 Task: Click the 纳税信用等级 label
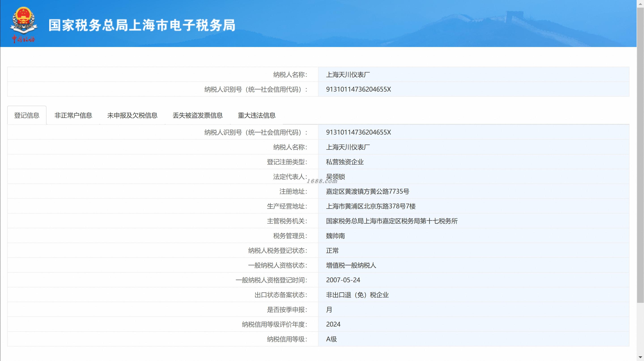(287, 339)
